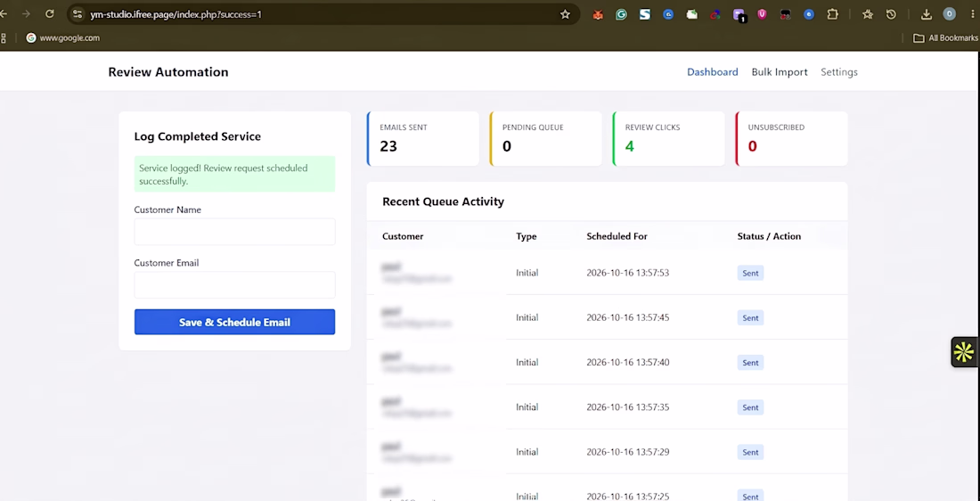Open the purple extension with badge 1
The width and height of the screenshot is (980, 501).
click(739, 15)
